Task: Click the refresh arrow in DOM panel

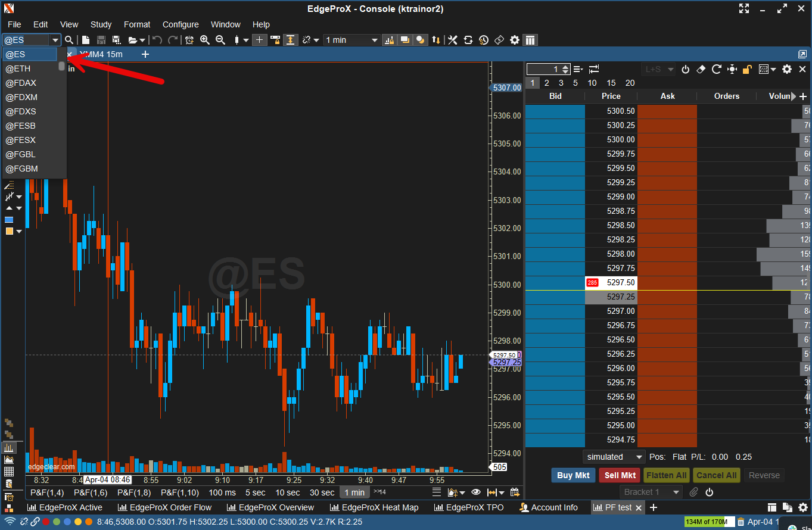Action: 717,69
